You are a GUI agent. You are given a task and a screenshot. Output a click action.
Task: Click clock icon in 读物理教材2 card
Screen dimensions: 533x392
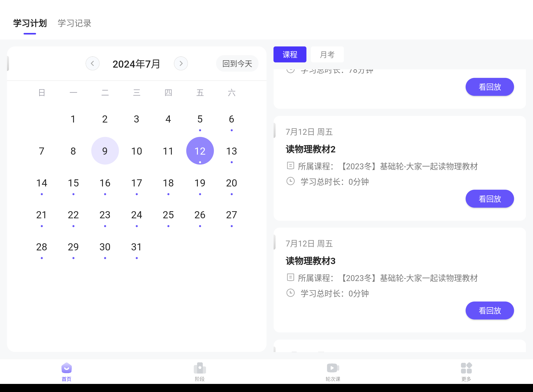(x=291, y=181)
